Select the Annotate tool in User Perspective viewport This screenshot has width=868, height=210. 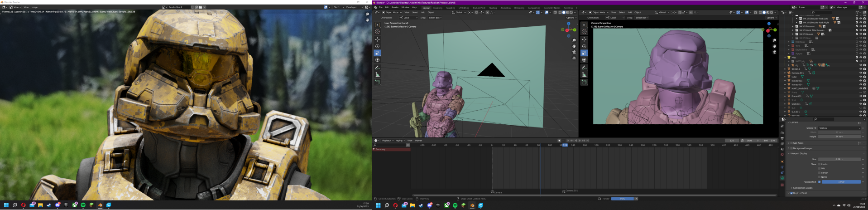pos(377,67)
